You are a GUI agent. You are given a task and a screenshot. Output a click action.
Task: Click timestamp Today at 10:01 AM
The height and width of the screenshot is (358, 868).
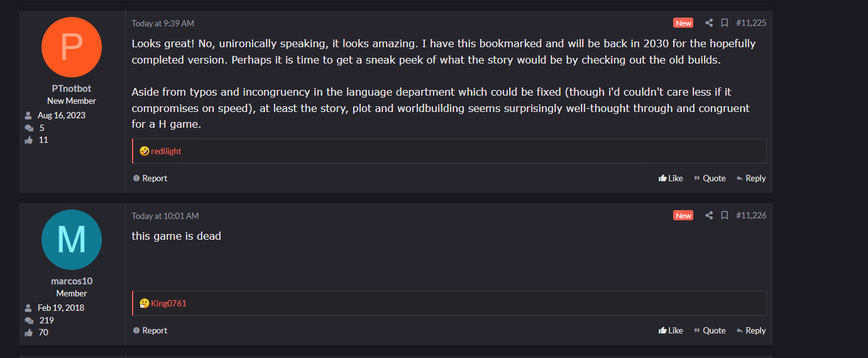[x=165, y=216]
